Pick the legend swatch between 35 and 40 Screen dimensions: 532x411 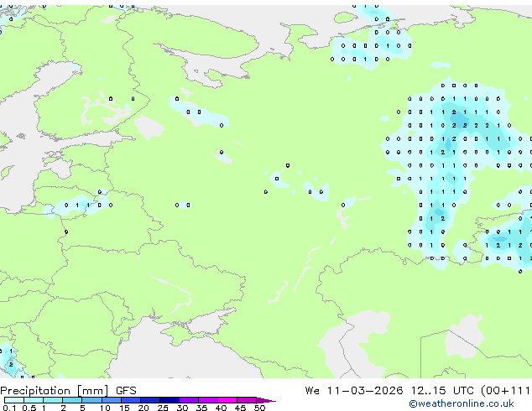208,400
